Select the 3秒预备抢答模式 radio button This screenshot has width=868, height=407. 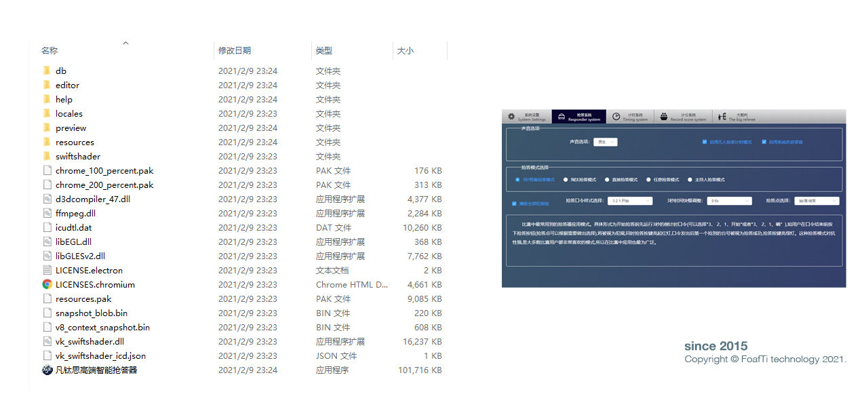[x=517, y=180]
